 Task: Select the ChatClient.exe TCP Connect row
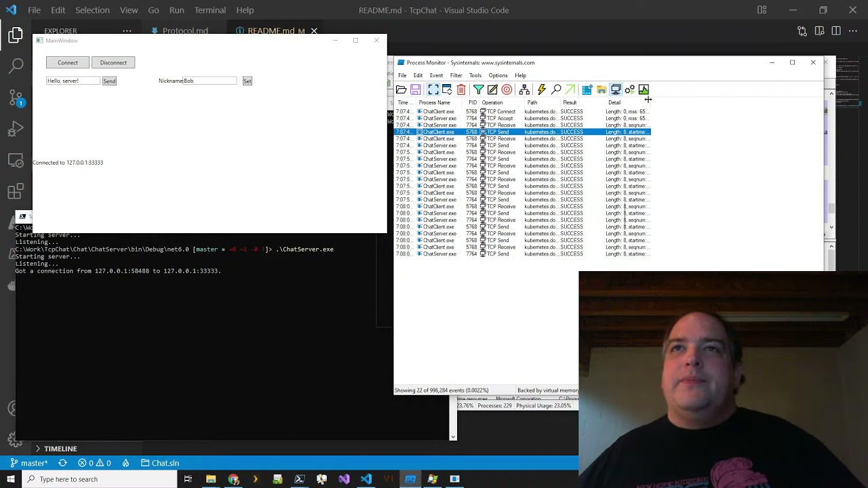(x=522, y=111)
